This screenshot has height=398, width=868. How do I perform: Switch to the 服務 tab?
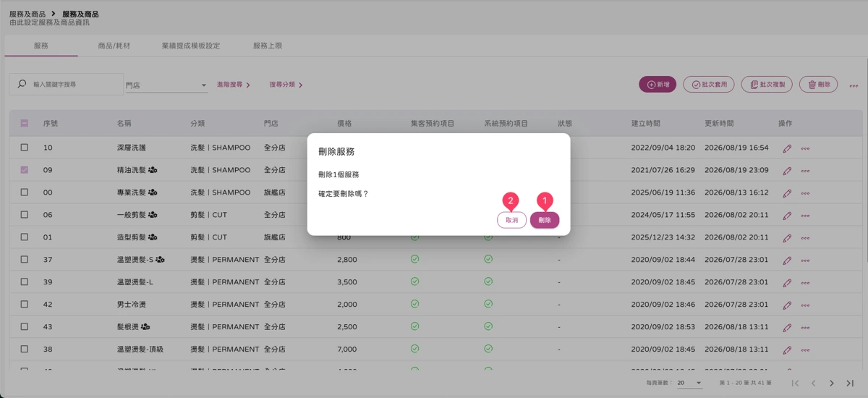click(x=41, y=46)
